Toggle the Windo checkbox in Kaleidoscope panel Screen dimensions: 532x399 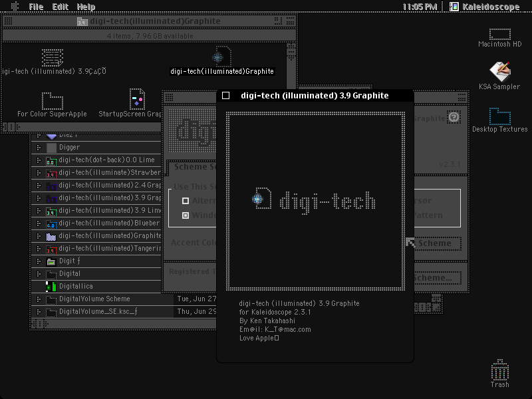coord(186,215)
